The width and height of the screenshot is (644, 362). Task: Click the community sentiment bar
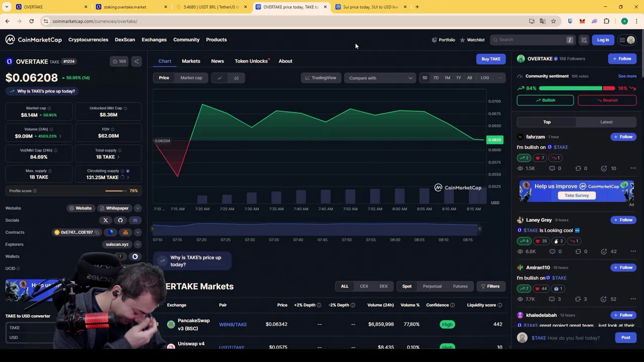[x=577, y=88]
